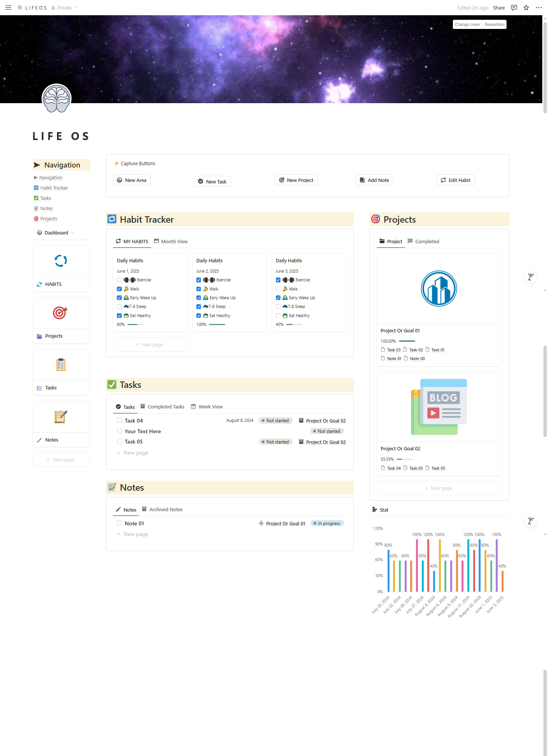Click the Change cover button
Image resolution: width=548 pixels, height=756 pixels.
click(467, 24)
